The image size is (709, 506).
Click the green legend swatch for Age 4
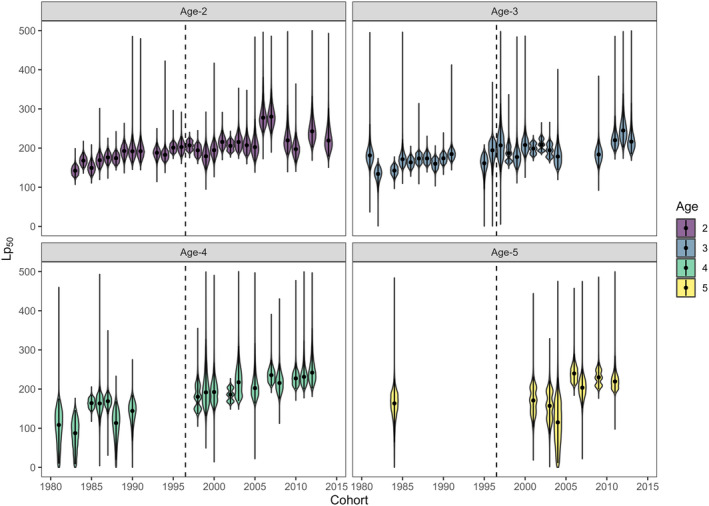(685, 268)
